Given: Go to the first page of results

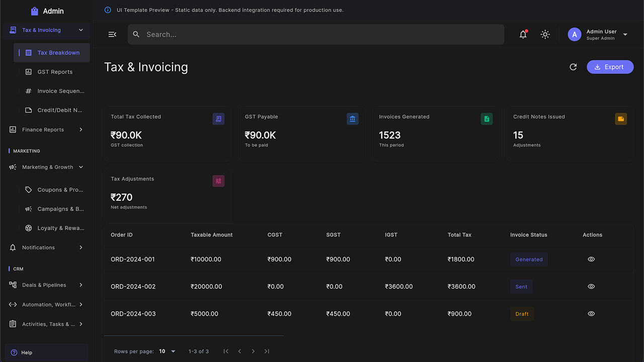Looking at the screenshot, I should coord(226,351).
